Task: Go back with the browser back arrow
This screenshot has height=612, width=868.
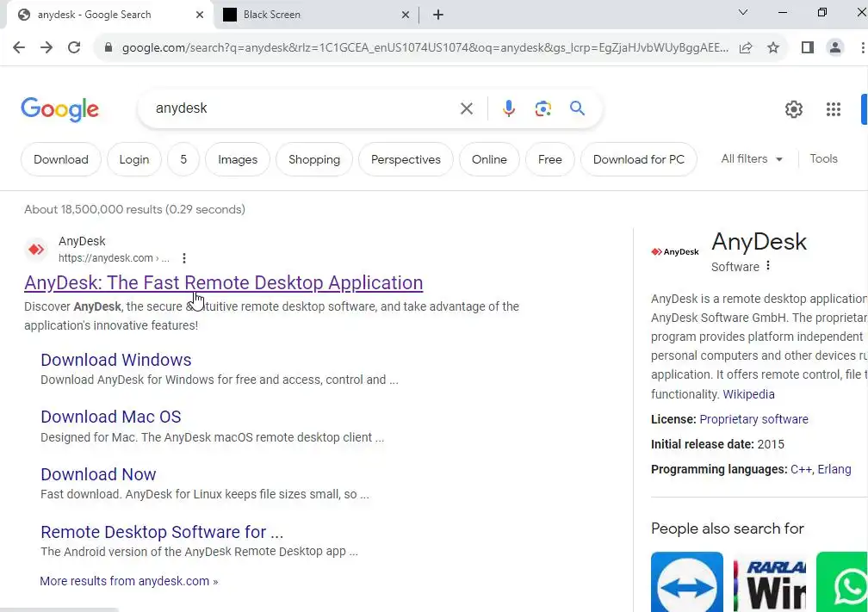Action: 19,47
